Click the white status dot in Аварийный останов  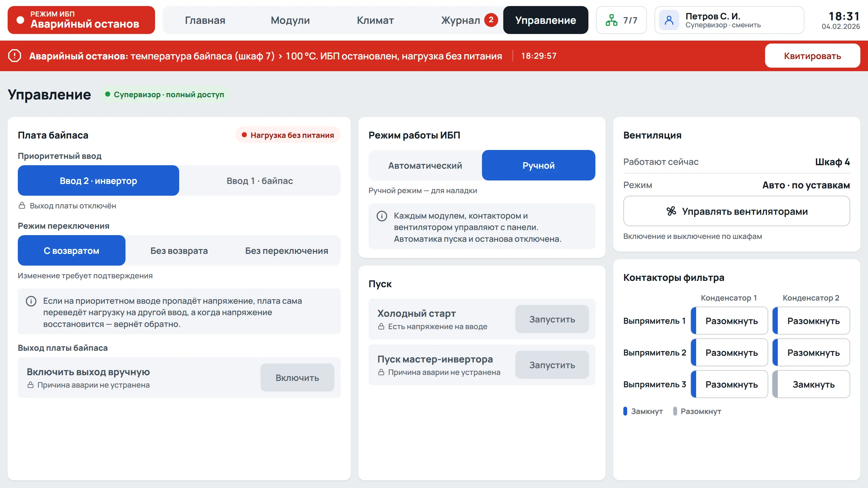click(20, 20)
